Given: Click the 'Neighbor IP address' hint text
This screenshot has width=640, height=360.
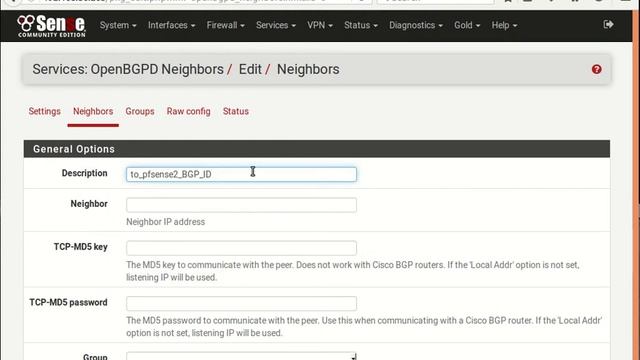Looking at the screenshot, I should (165, 222).
